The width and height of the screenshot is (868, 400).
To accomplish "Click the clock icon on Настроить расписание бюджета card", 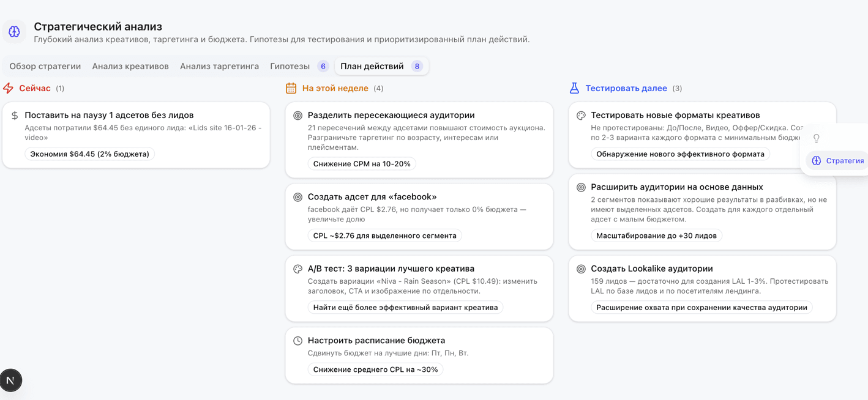I will [298, 341].
